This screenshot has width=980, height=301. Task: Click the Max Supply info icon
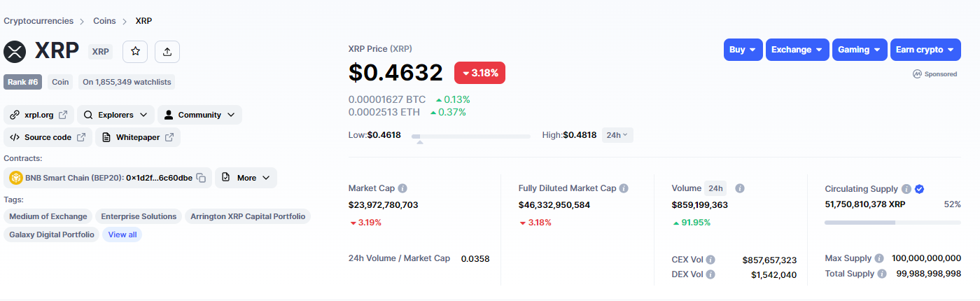(x=879, y=258)
